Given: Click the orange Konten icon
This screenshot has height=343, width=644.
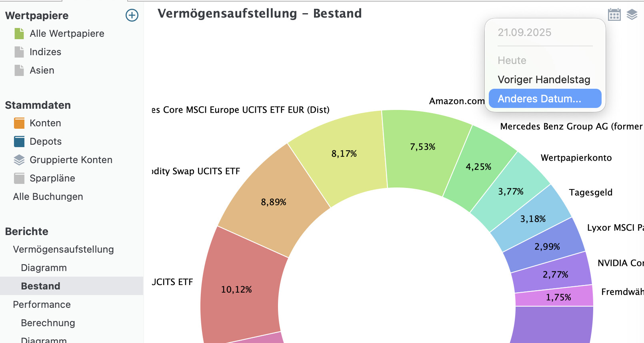Looking at the screenshot, I should (19, 123).
